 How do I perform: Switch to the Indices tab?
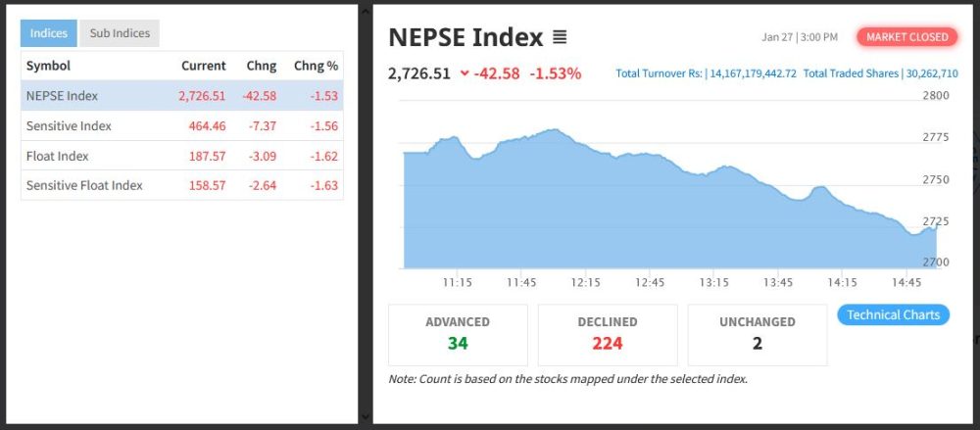point(49,33)
